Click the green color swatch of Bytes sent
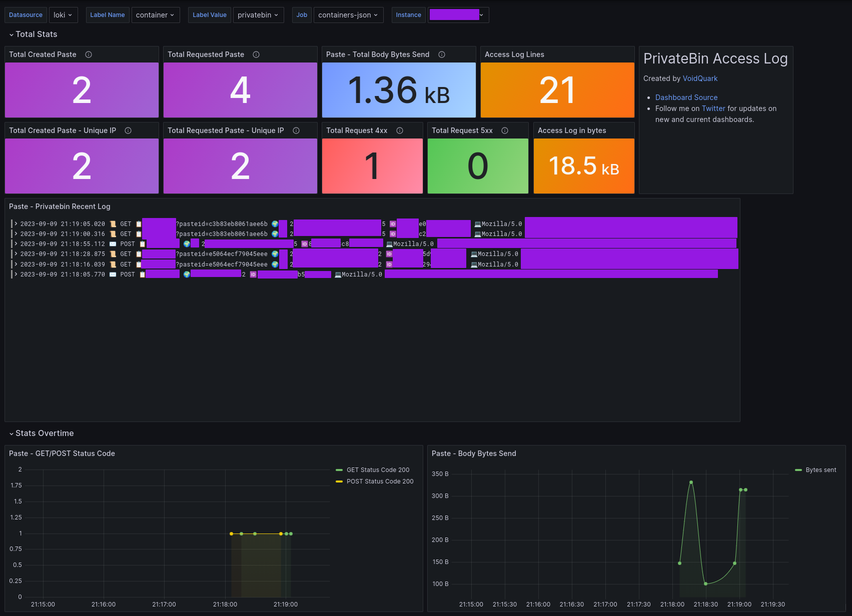 798,470
